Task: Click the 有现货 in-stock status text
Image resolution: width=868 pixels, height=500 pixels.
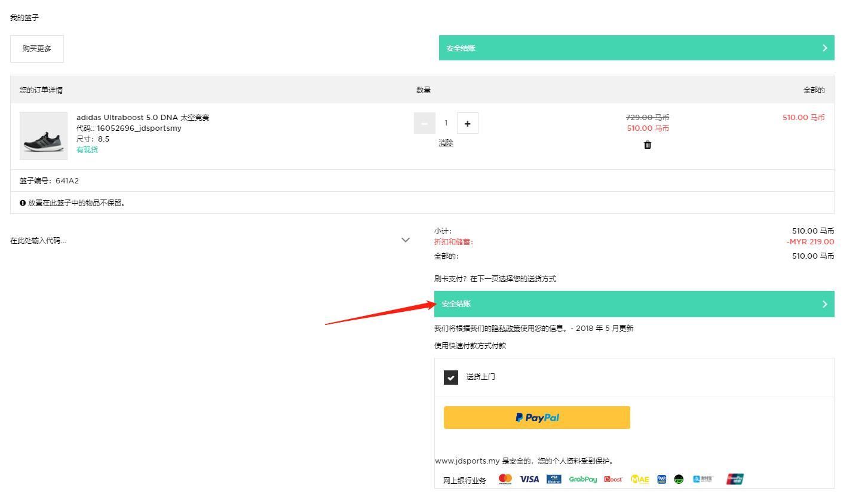Action: pos(87,150)
